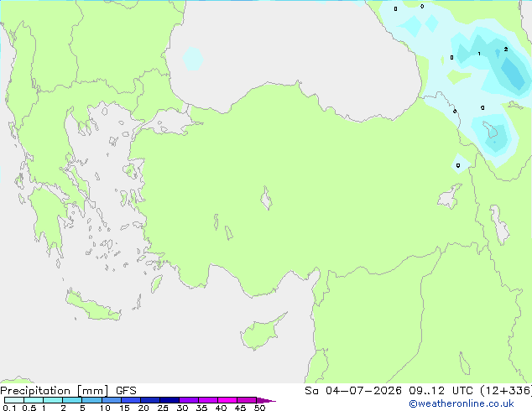Click the 1–2 mm legend color swatch
The image size is (532, 411).
tap(53, 400)
